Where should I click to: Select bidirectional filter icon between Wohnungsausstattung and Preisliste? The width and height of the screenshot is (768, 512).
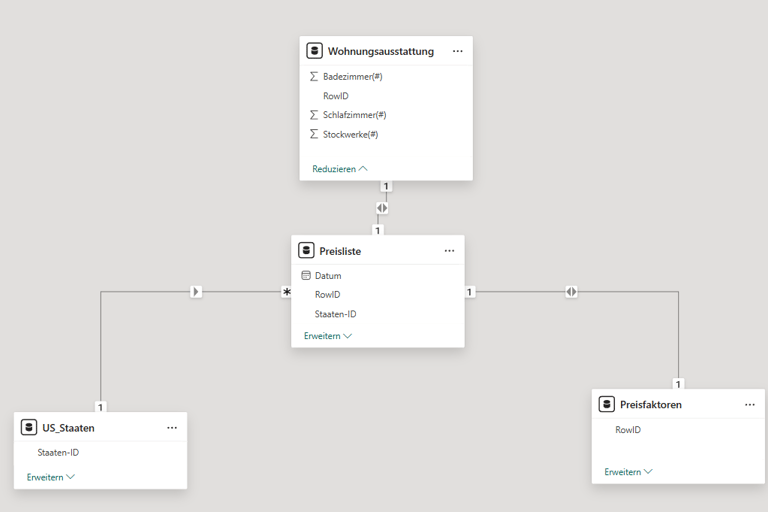coord(382,208)
